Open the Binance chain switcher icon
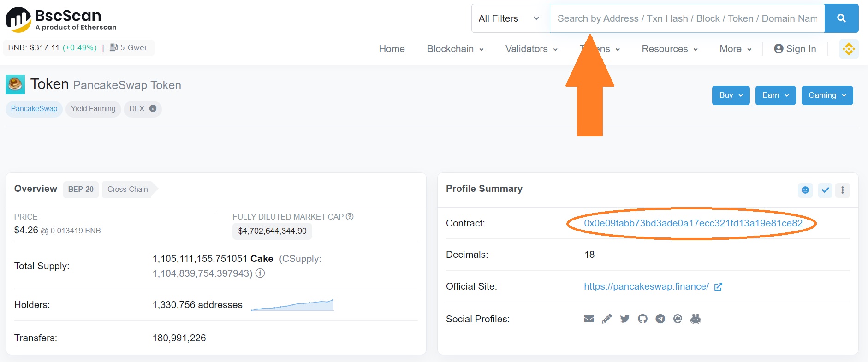 point(849,49)
